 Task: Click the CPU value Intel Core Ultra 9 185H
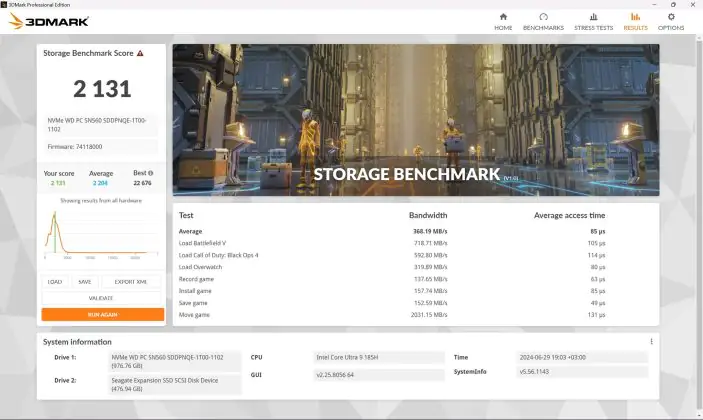(379, 357)
